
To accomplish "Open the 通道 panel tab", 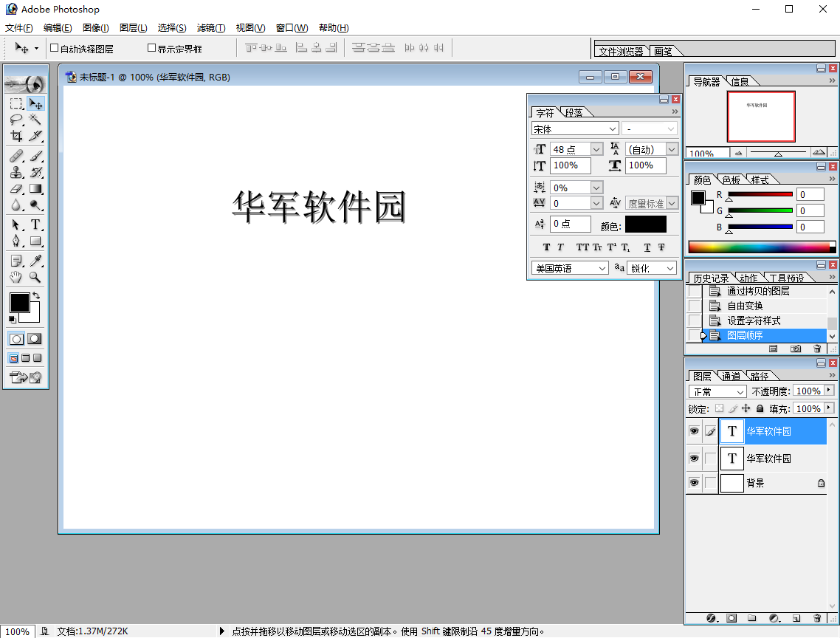I will coord(731,375).
